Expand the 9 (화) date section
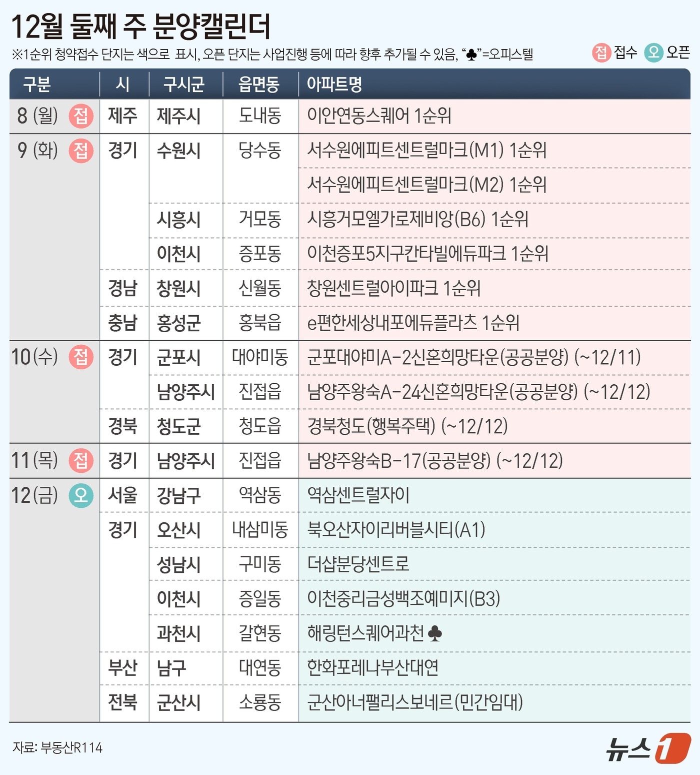Viewport: 700px width, 775px height. (40, 151)
